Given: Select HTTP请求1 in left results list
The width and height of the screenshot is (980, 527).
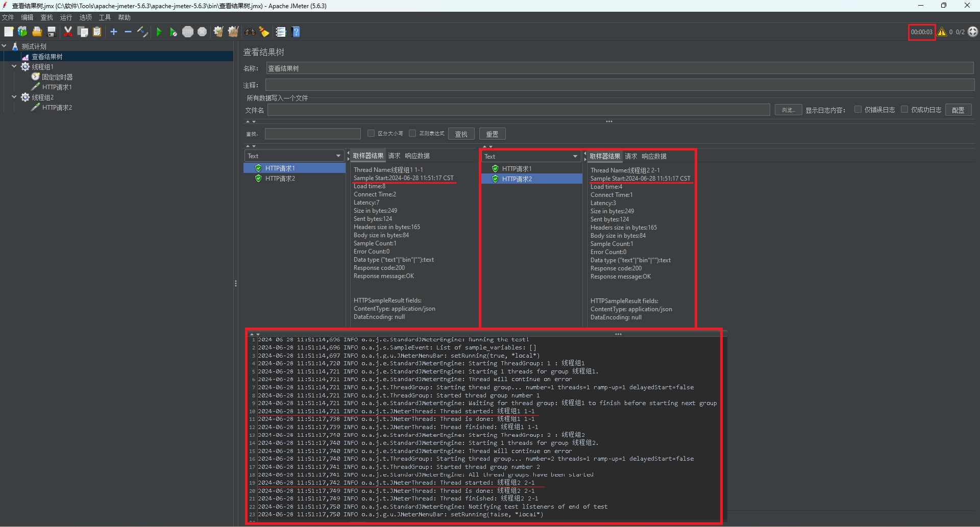Looking at the screenshot, I should coord(295,168).
